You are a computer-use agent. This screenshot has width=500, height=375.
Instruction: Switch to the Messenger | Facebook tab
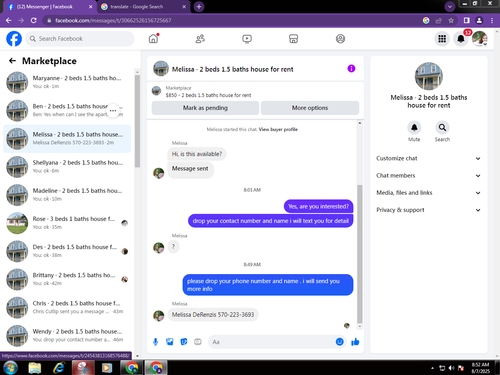(x=49, y=7)
